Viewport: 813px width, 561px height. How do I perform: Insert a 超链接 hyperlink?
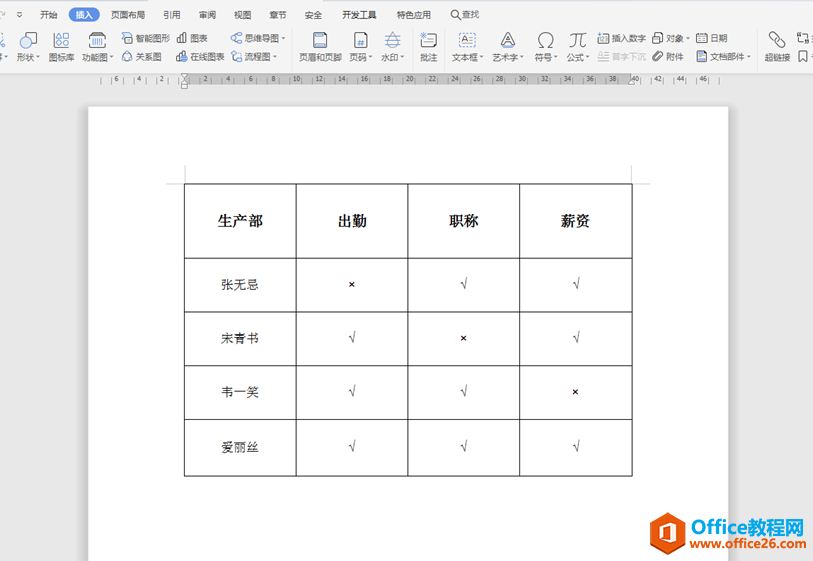click(777, 46)
